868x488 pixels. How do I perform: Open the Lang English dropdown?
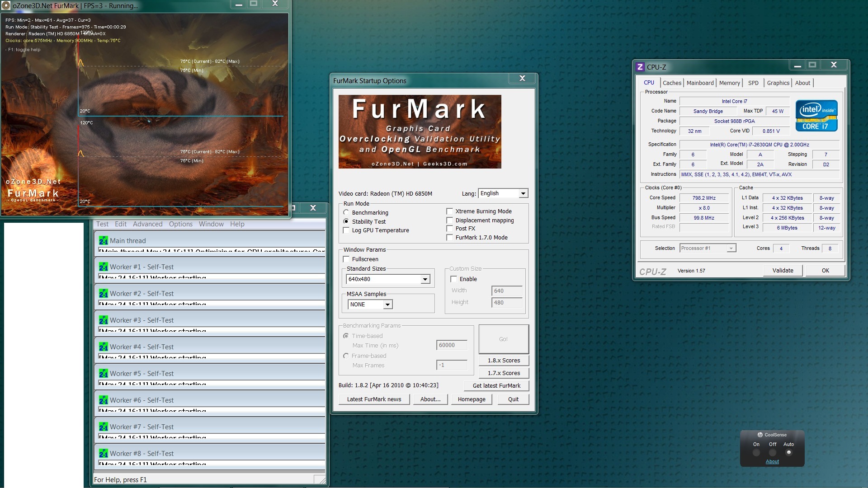pyautogui.click(x=503, y=193)
